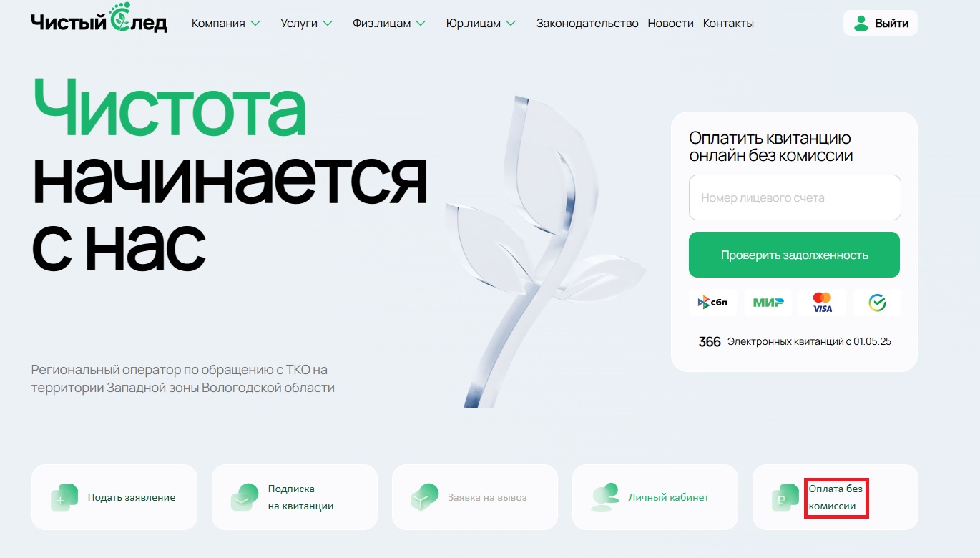Choose the Mastercard/Visa payment icon
The height and width of the screenshot is (558, 980).
(823, 303)
